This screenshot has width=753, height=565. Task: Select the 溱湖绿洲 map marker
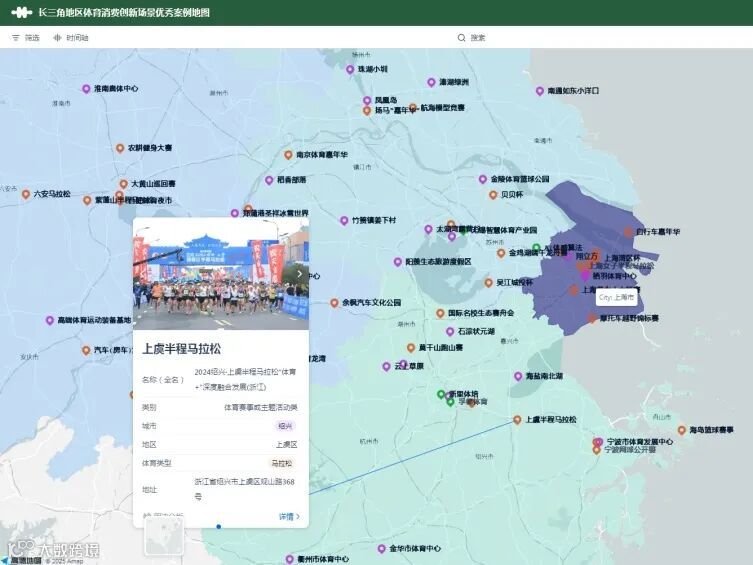click(x=431, y=83)
